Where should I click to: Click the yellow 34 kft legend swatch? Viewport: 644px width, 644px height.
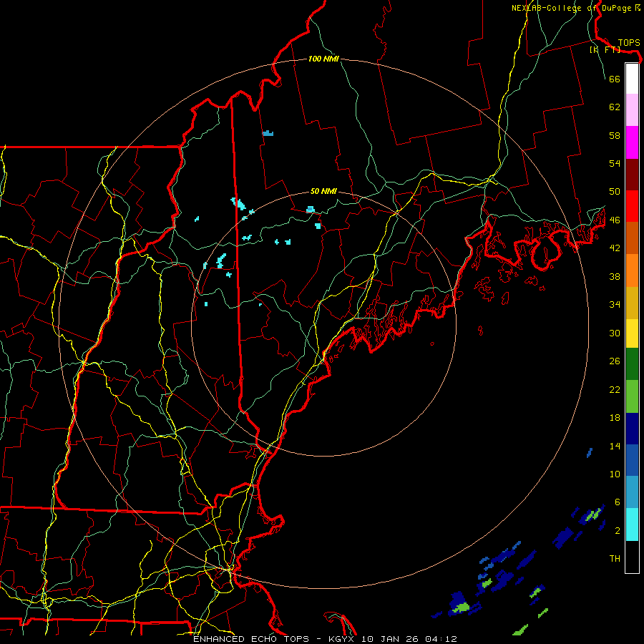click(x=632, y=333)
